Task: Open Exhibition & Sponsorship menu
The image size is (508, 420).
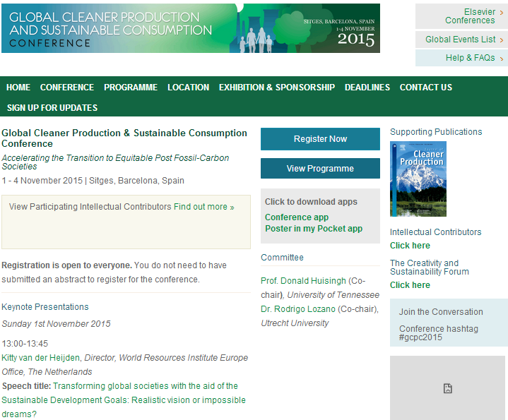Action: click(x=276, y=88)
